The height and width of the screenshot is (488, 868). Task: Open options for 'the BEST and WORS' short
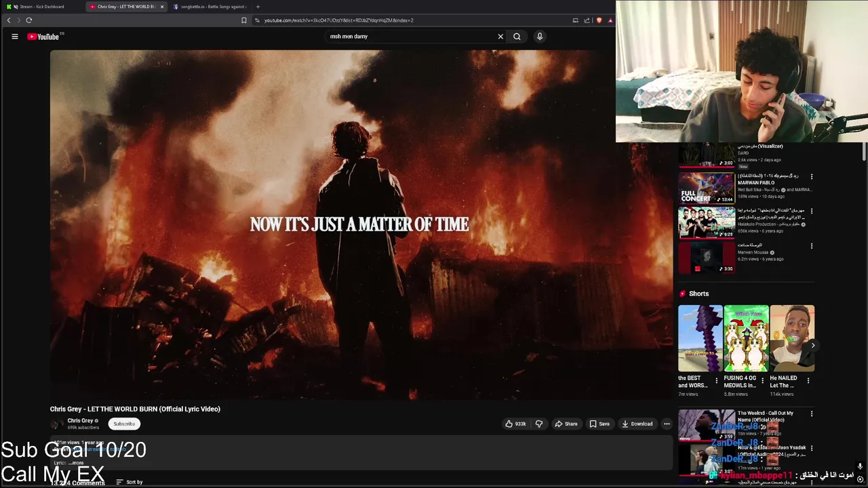[716, 380]
